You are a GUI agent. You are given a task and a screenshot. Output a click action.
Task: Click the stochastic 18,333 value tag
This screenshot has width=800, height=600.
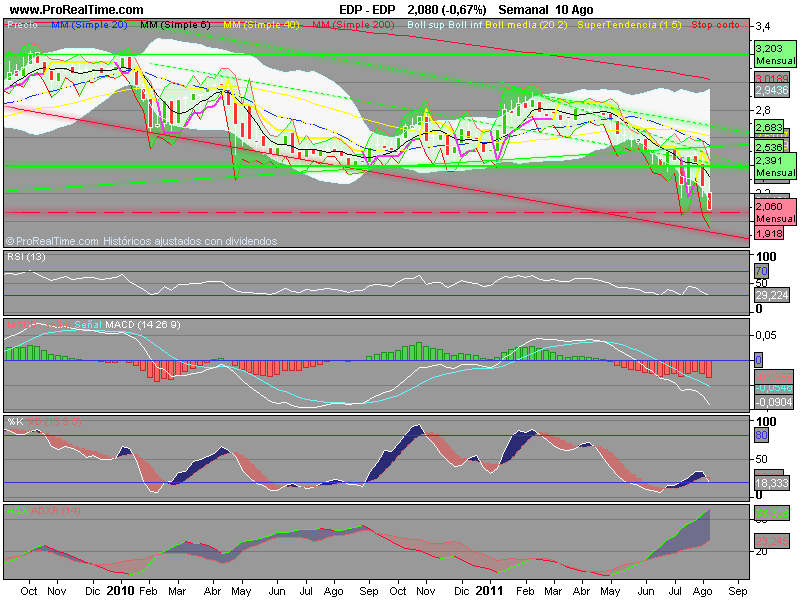point(772,483)
